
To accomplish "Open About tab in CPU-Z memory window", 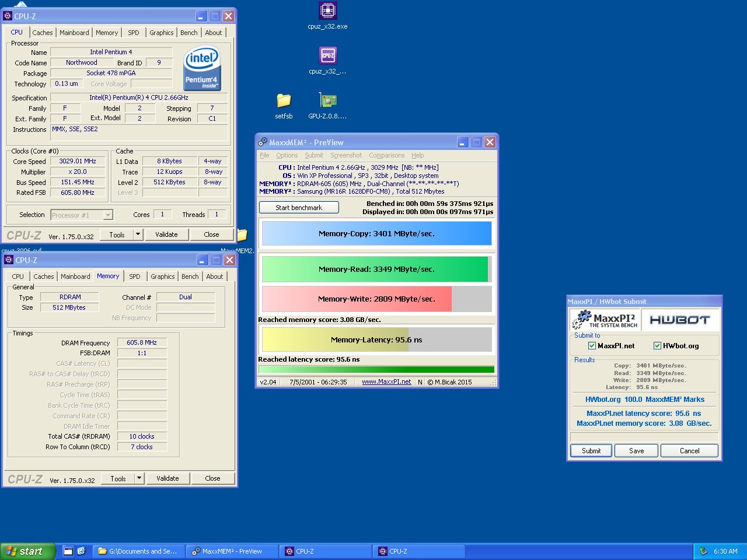I will coord(215,276).
